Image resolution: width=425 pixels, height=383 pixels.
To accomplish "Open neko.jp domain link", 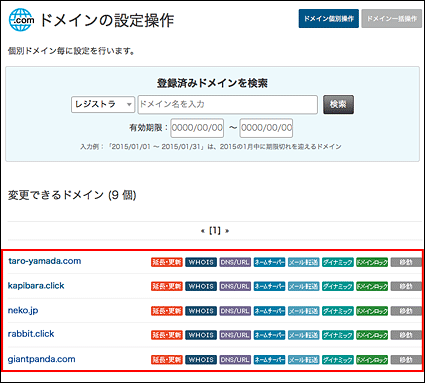I will coord(23,310).
